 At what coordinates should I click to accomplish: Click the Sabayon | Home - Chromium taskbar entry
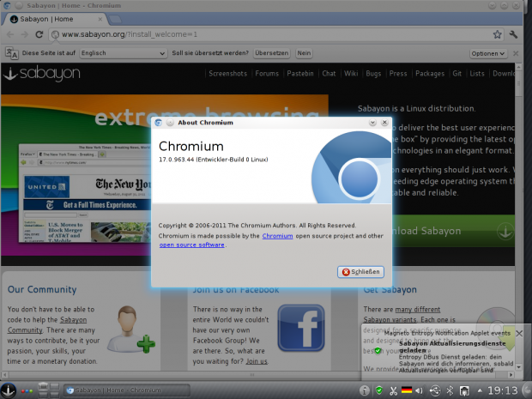click(x=127, y=390)
